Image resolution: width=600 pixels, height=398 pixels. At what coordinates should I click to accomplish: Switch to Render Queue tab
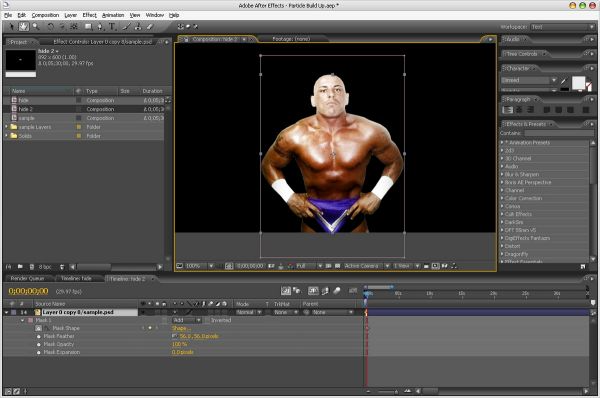pyautogui.click(x=27, y=278)
